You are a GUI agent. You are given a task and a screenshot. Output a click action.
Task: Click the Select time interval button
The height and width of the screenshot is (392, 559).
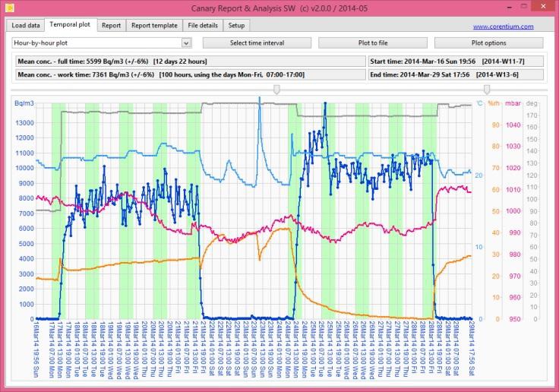pyautogui.click(x=257, y=43)
